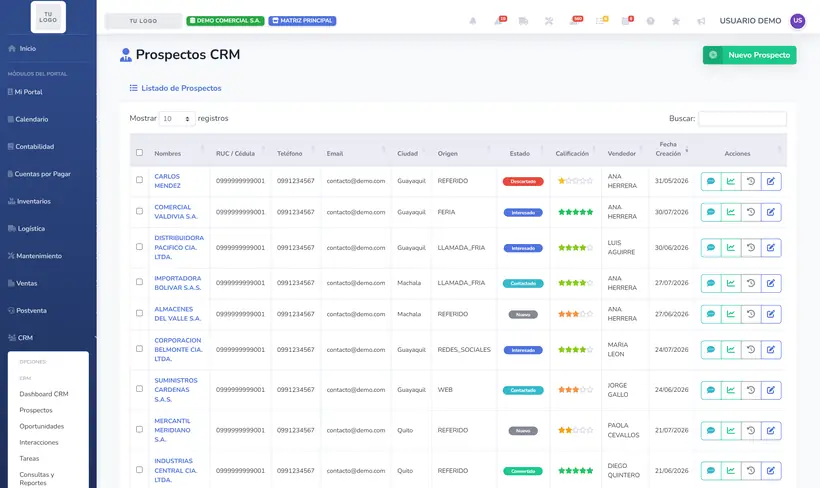Open the top bar icon with the 560 badge
The width and height of the screenshot is (820, 488).
(575, 20)
